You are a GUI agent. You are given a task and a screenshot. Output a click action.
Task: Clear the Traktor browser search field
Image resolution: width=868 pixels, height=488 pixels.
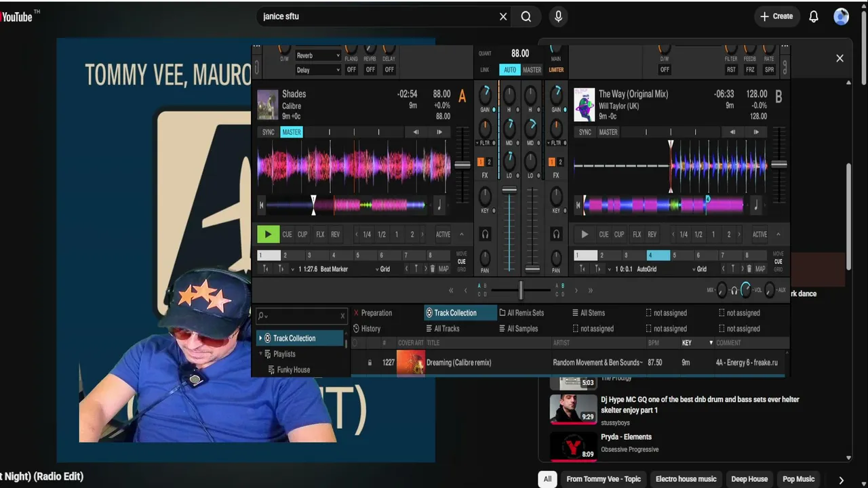pyautogui.click(x=342, y=316)
